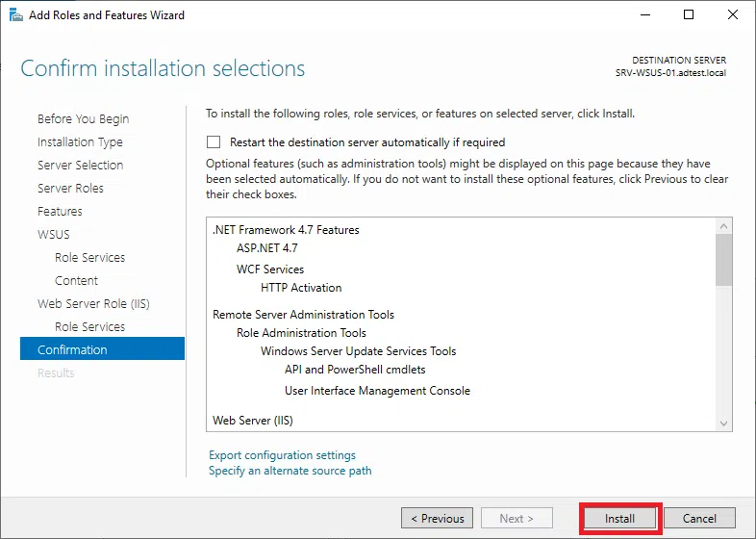The width and height of the screenshot is (756, 539).
Task: Go to Installation Type step
Action: pyautogui.click(x=80, y=142)
